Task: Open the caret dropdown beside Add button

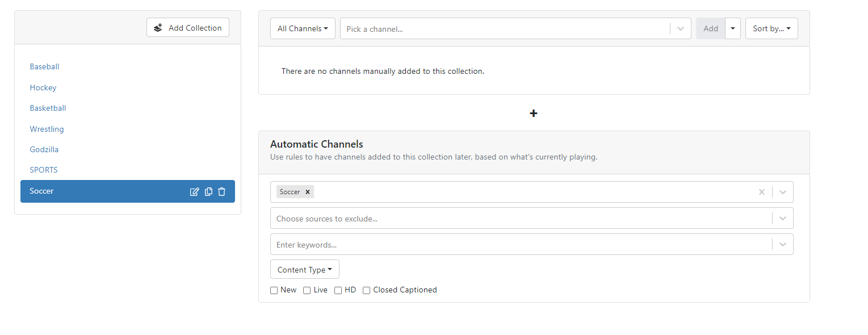Action: click(x=733, y=28)
